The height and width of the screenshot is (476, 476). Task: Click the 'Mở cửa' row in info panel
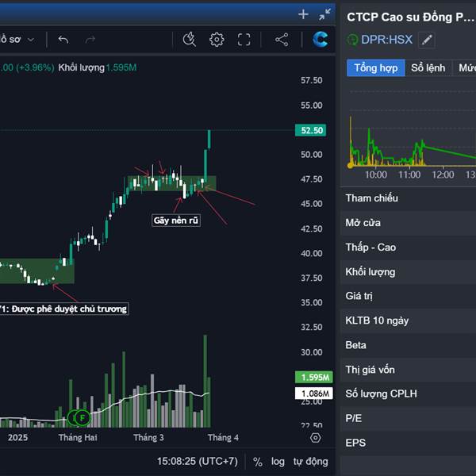point(409,223)
